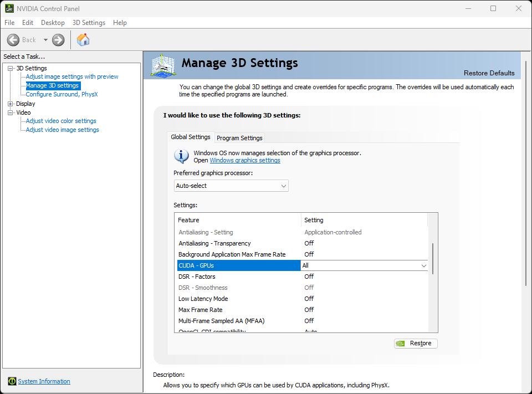Open the Preferred graphics processor dropdown
The height and width of the screenshot is (394, 532).
click(x=283, y=186)
